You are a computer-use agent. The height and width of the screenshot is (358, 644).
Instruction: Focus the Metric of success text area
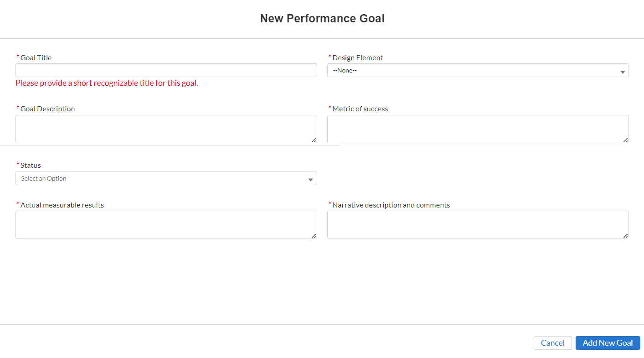(x=478, y=129)
